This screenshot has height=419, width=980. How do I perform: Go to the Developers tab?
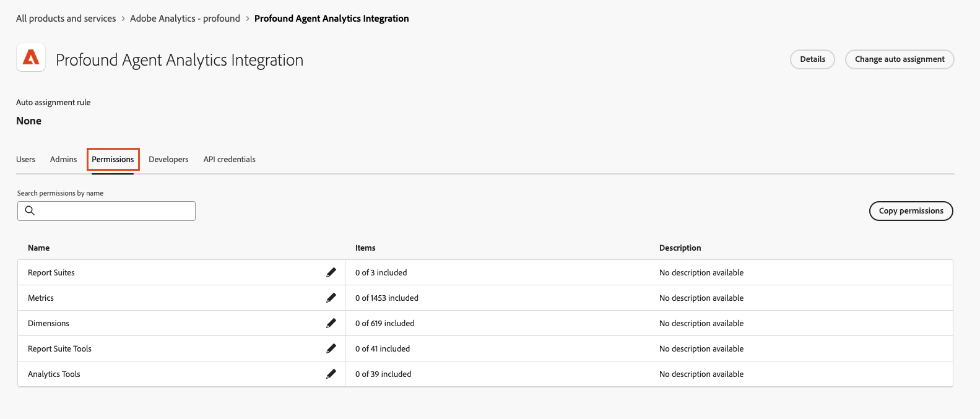[168, 159]
